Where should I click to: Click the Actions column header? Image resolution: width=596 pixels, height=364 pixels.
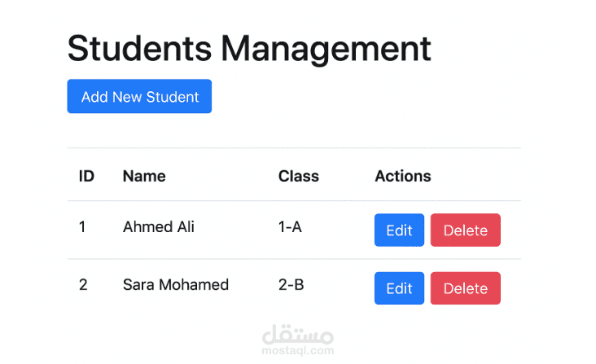(x=402, y=176)
